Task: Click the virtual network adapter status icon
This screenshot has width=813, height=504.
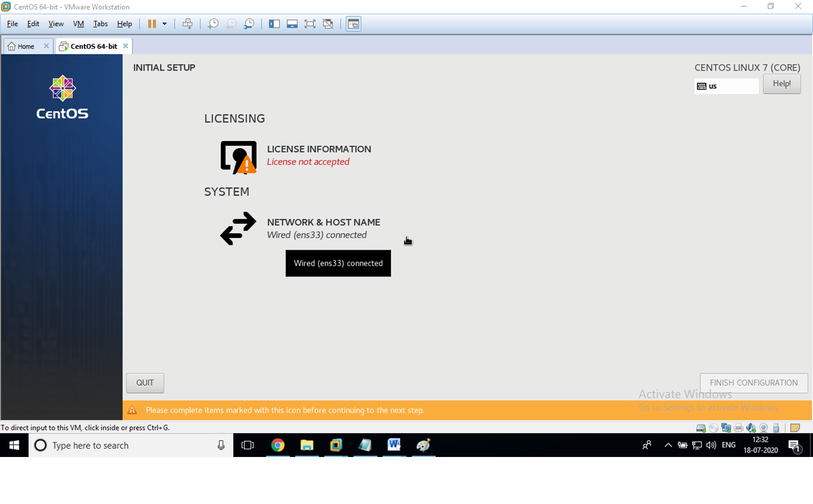Action: [x=725, y=428]
